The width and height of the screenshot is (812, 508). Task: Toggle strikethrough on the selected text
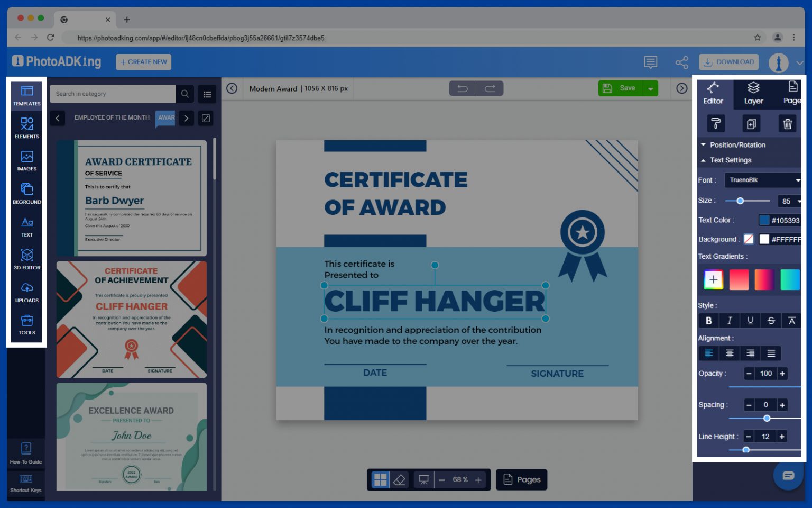point(771,321)
